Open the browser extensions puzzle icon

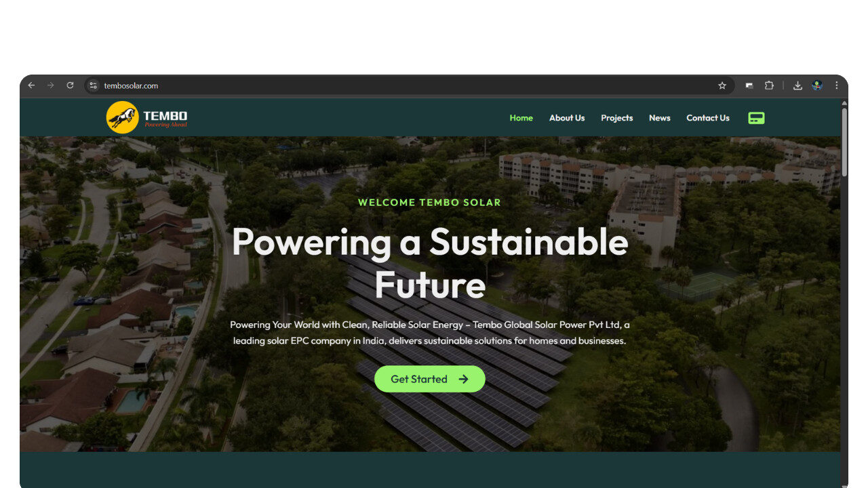[769, 85]
